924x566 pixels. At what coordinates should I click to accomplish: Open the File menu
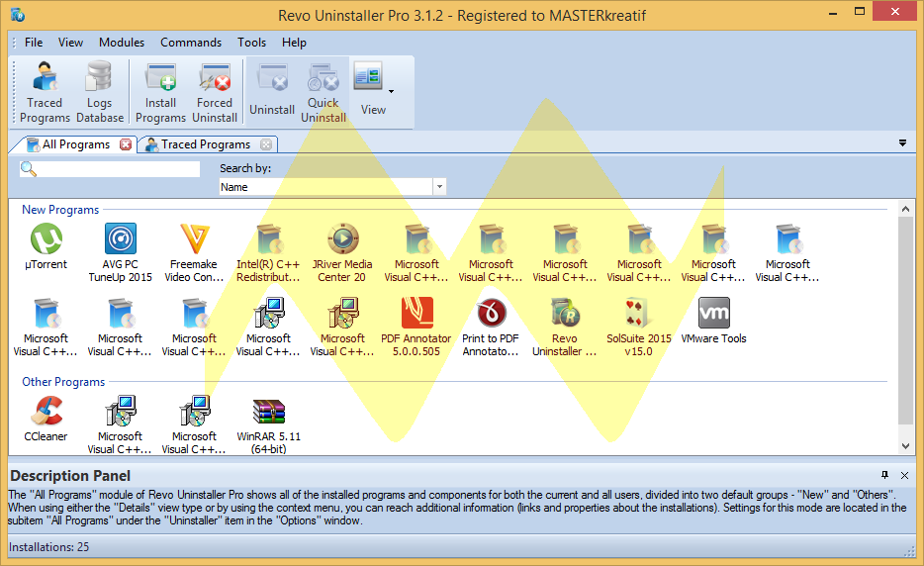pos(34,43)
